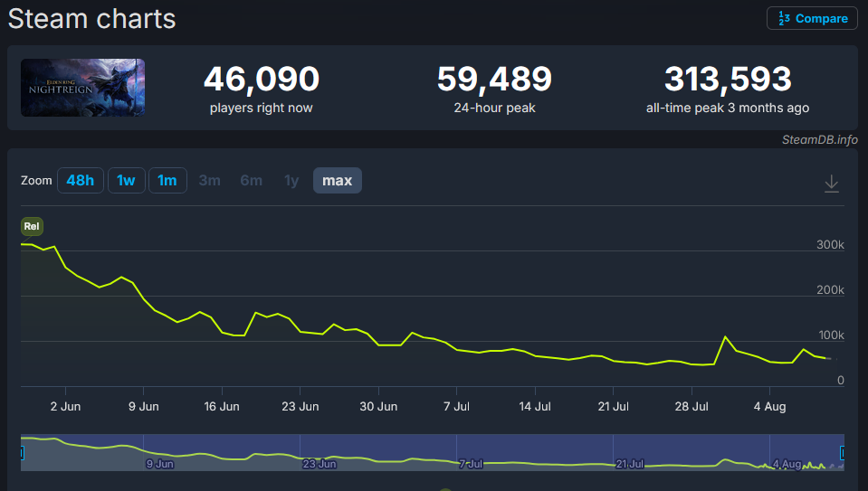Click the right navigator range handle
The image size is (868, 491).
[x=843, y=453]
